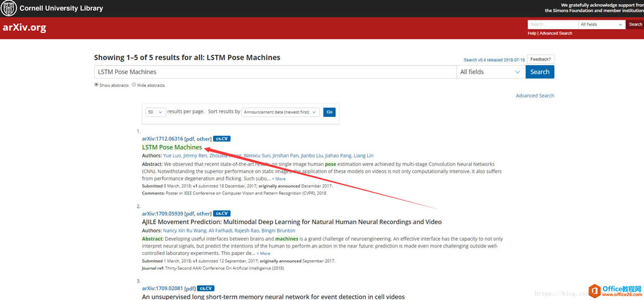Open author Jiahao Pang link

pyautogui.click(x=338, y=156)
